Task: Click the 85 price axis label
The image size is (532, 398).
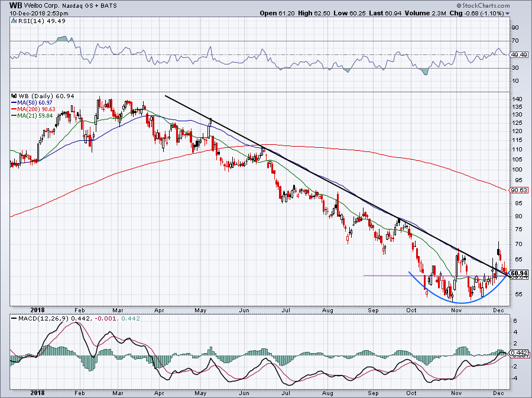Action: point(518,203)
